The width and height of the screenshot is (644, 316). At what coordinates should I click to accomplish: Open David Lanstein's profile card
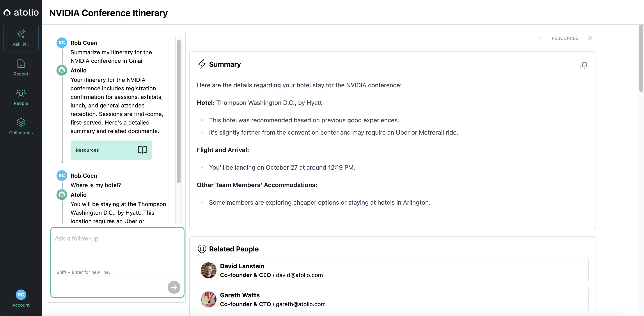(392, 270)
